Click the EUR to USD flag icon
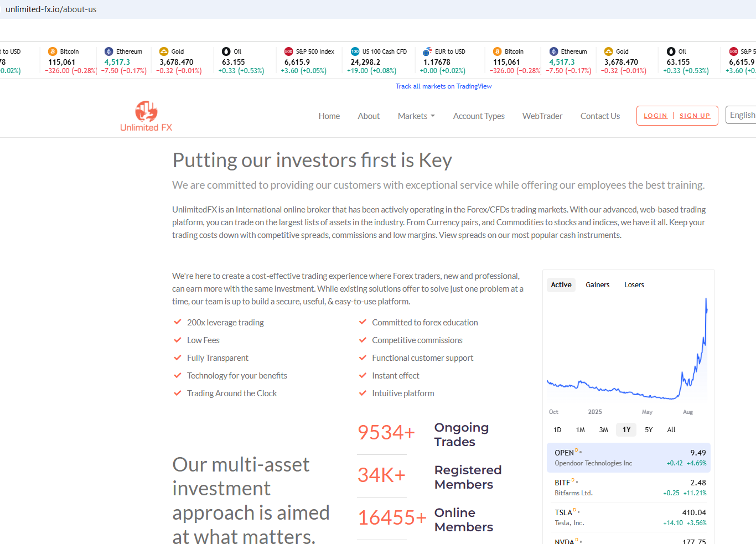756x544 pixels. tap(427, 51)
